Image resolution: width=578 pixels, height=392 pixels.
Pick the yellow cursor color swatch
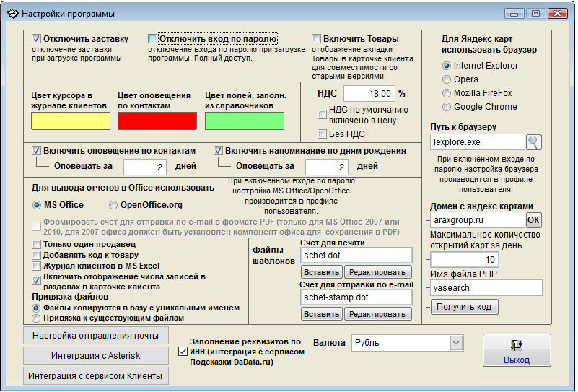pos(71,121)
